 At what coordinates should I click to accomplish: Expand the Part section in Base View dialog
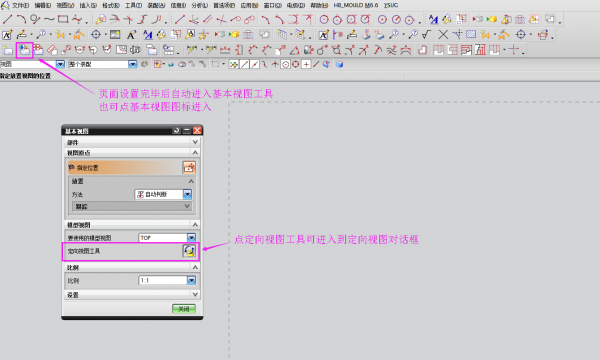(x=195, y=142)
